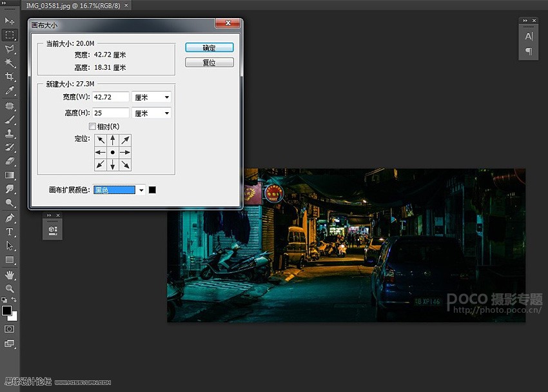Viewport: 548px width, 392px height.
Task: Open the Character panel icon
Action: pyautogui.click(x=529, y=36)
